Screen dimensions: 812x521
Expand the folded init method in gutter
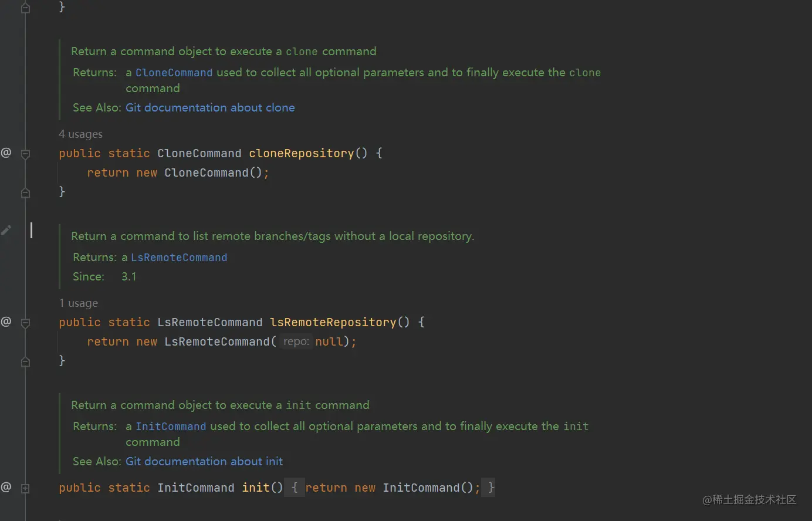25,488
